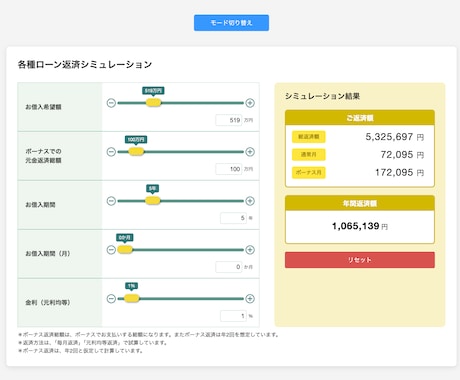Focus the loan months field showing 0

click(229, 267)
